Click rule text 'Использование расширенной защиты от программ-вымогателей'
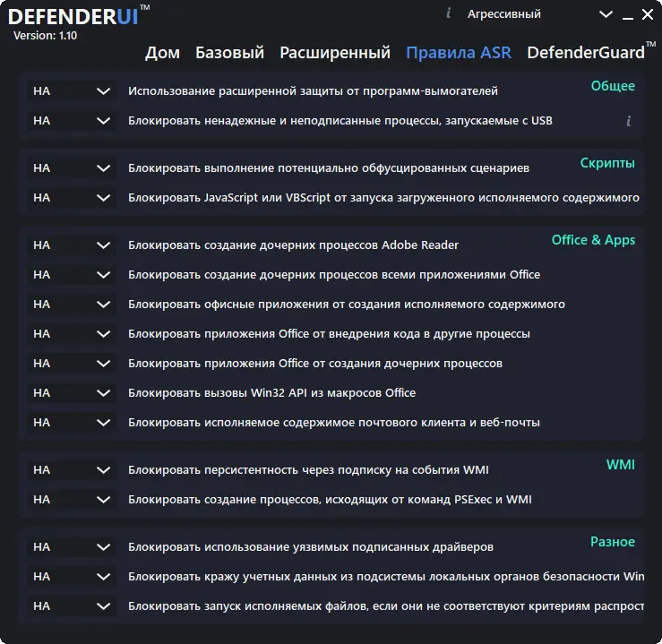 (313, 91)
